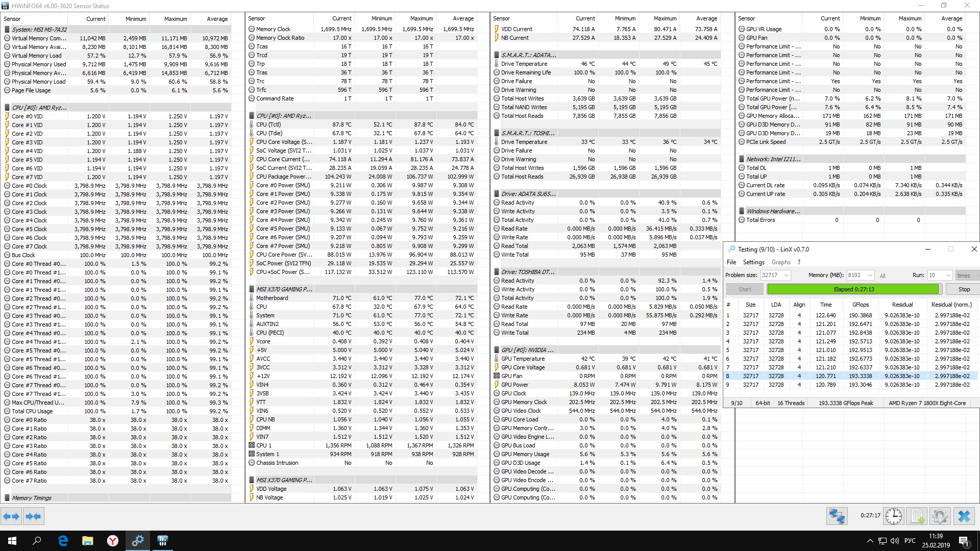The height and width of the screenshot is (551, 980).
Task: Expand the Run count dropdown in LinX
Action: click(x=948, y=275)
